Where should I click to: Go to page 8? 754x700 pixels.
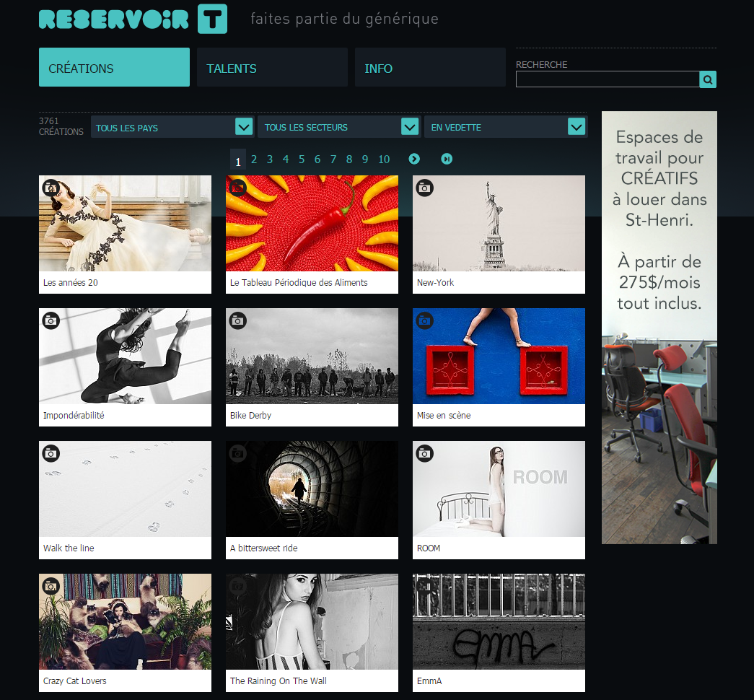pos(349,159)
